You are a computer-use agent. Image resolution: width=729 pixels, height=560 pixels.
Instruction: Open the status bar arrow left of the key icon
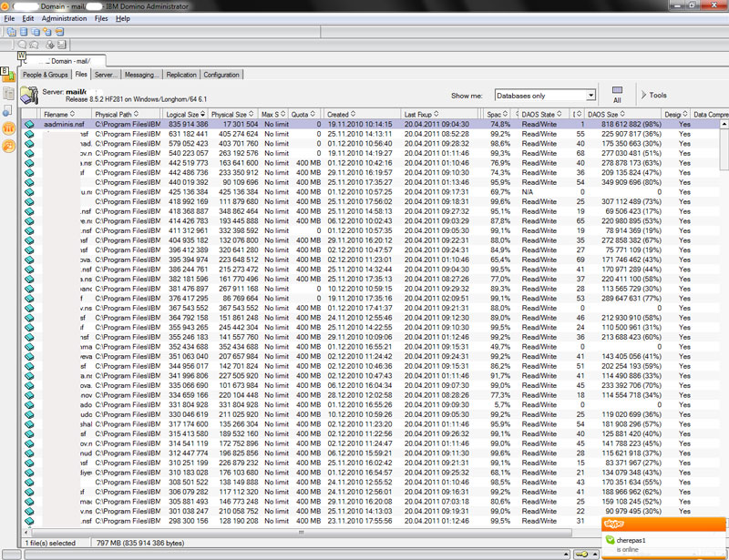(565, 554)
